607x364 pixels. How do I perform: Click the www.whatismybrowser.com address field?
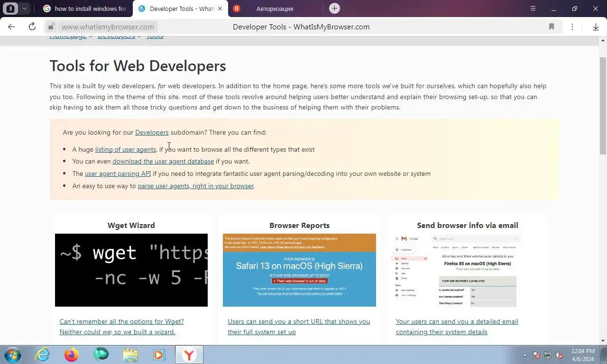click(x=108, y=27)
